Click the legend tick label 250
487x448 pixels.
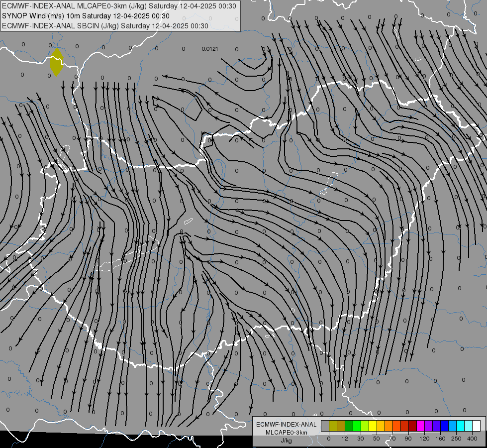[456, 439]
